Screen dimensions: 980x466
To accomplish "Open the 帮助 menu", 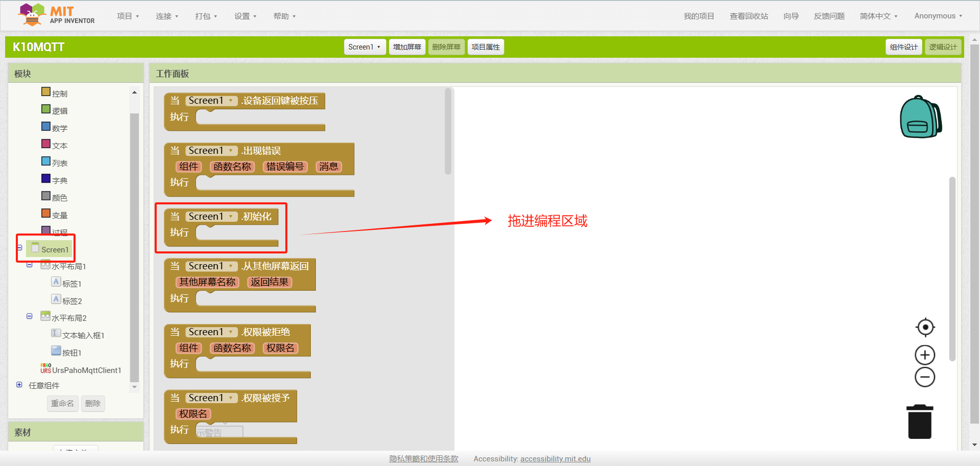I will pos(284,16).
